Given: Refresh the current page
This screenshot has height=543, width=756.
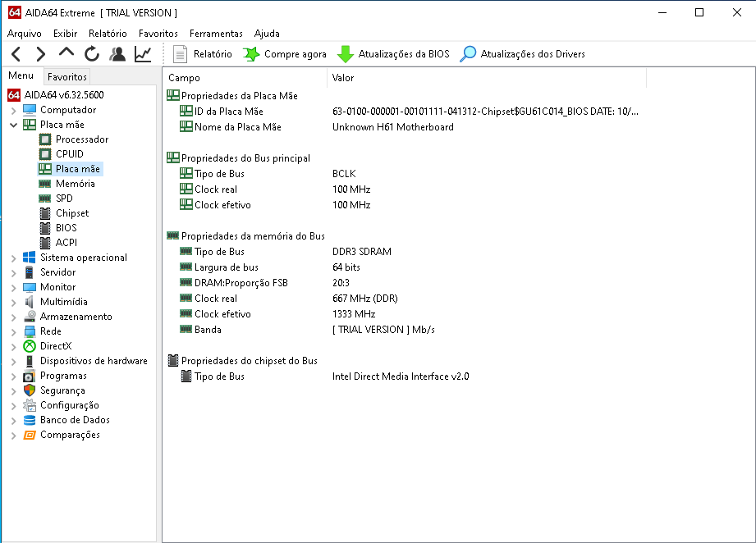Looking at the screenshot, I should click(92, 54).
